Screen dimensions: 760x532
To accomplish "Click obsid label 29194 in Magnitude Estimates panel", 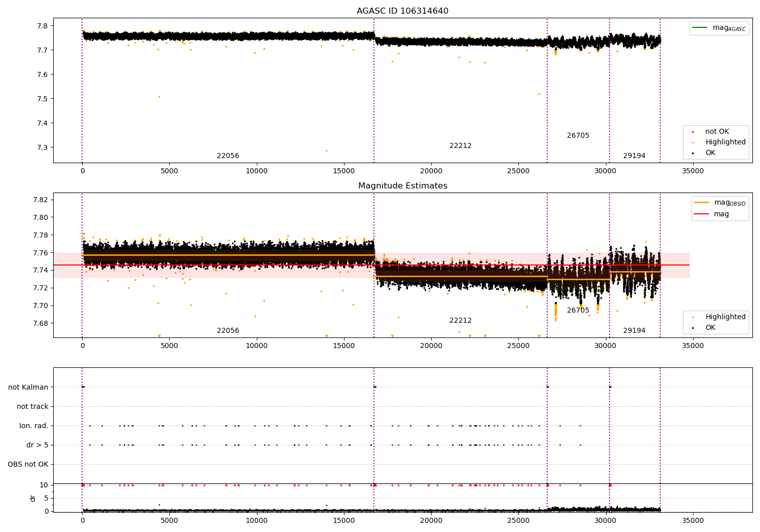I will click(x=634, y=331).
